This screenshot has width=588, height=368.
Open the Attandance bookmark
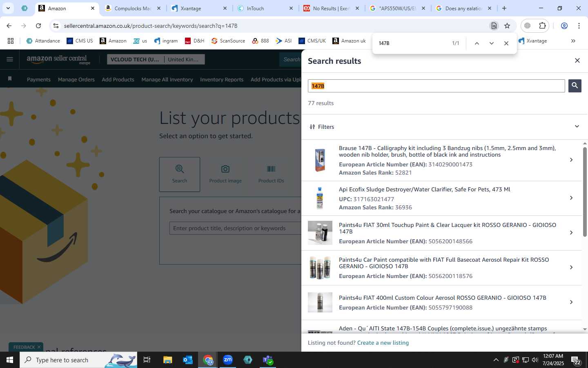point(43,41)
